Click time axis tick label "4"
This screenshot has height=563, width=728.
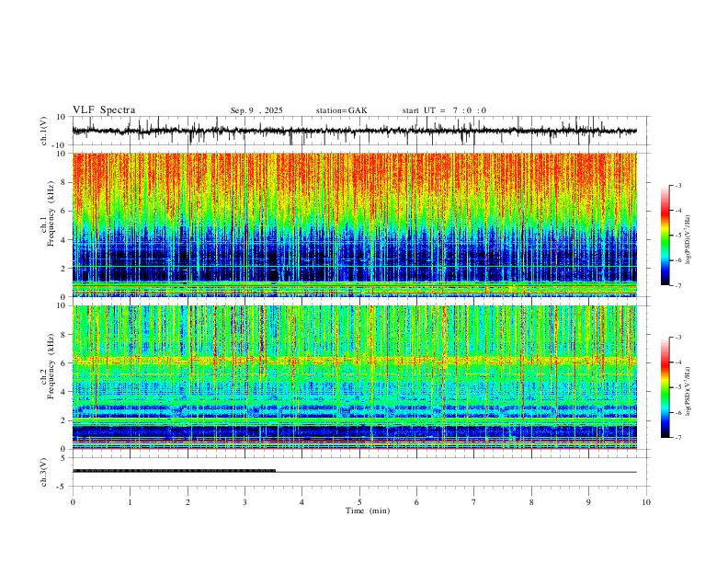pos(302,502)
